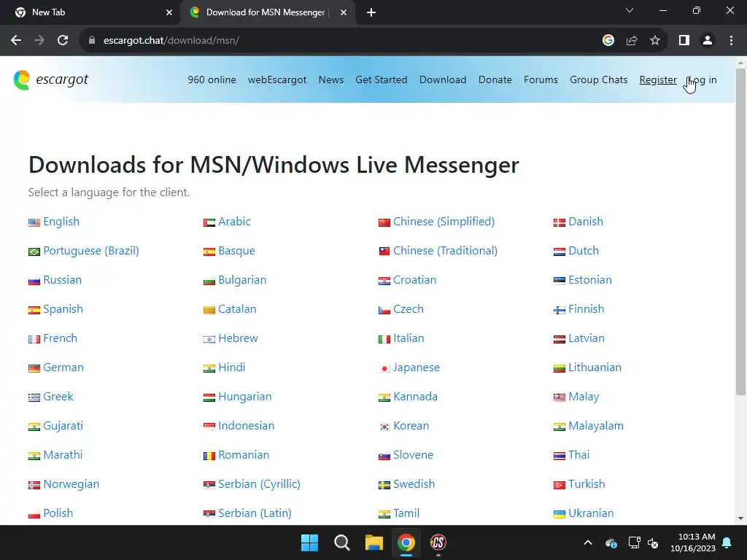Click the escargot logo icon
This screenshot has height=560, width=747.
[x=22, y=80]
